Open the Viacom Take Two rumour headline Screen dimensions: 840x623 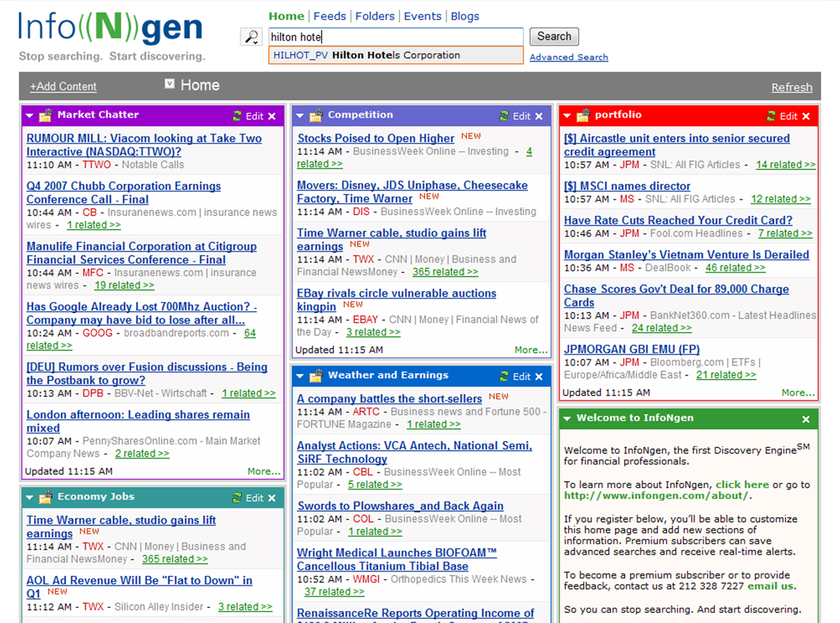144,145
